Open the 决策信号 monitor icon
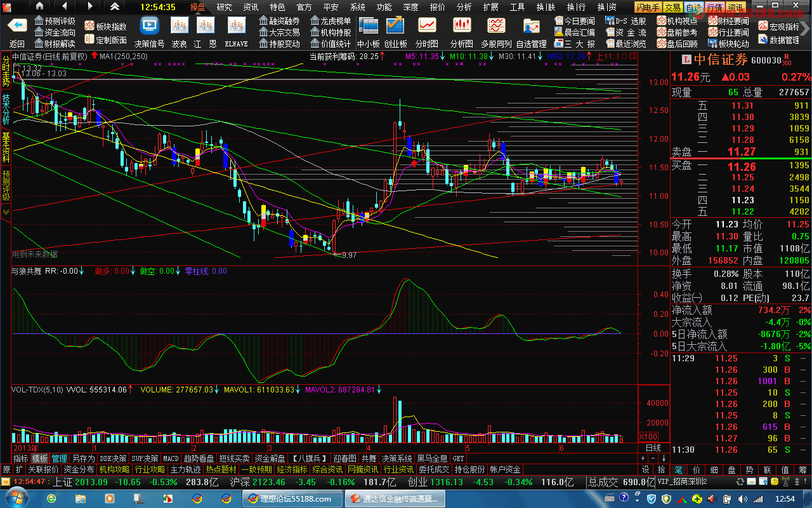This screenshot has width=812, height=508. click(x=150, y=25)
